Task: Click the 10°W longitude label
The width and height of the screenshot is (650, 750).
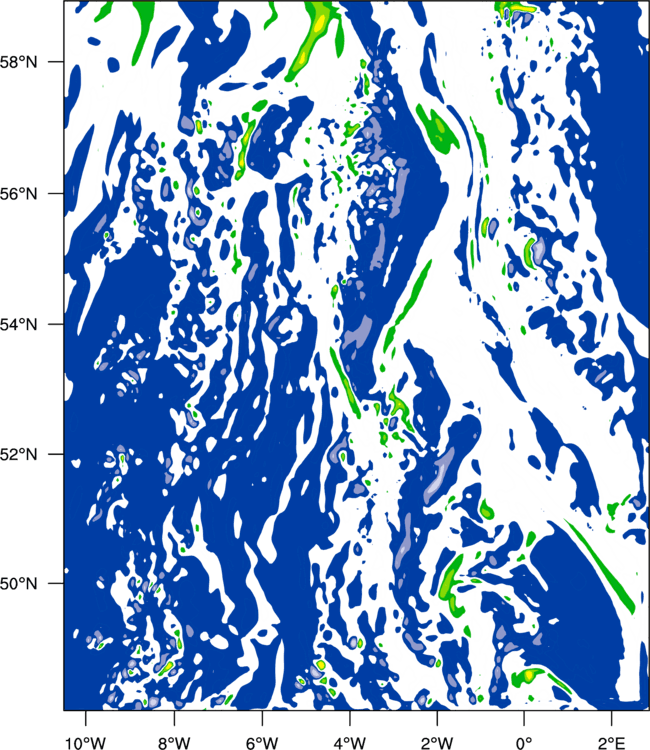Action: point(86,742)
